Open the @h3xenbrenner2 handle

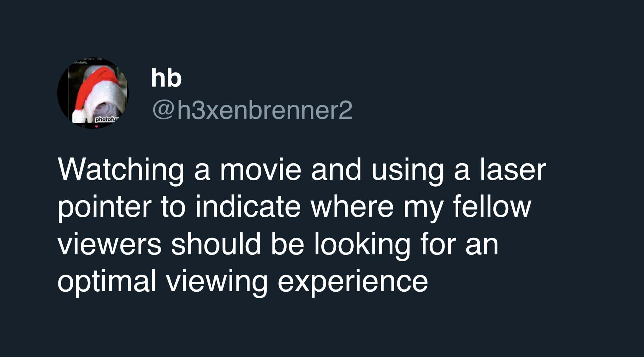point(252,110)
